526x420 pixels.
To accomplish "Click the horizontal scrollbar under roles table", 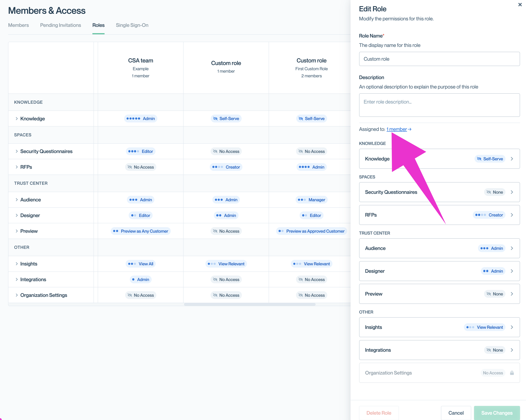I will pos(250,304).
